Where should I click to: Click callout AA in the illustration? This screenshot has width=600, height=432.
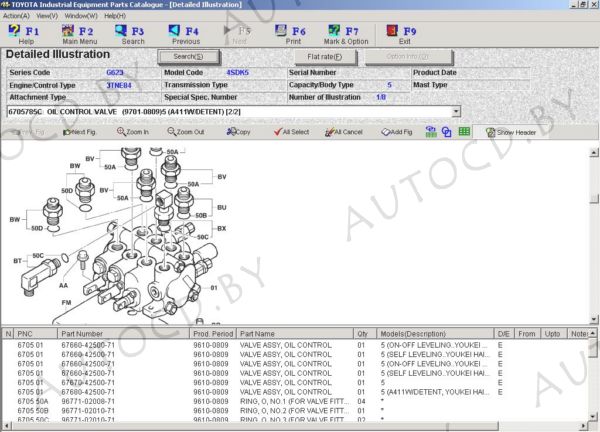click(x=64, y=285)
